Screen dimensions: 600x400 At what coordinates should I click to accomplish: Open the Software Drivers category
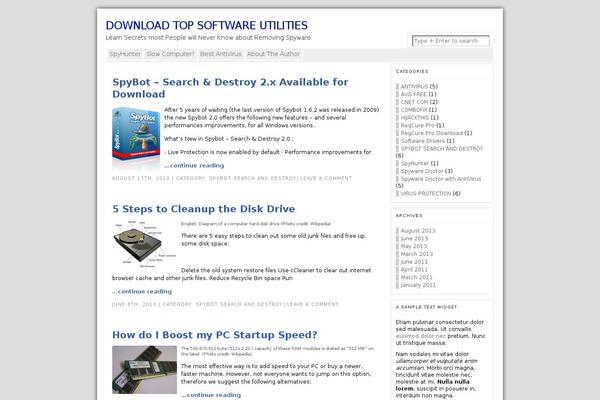422,141
